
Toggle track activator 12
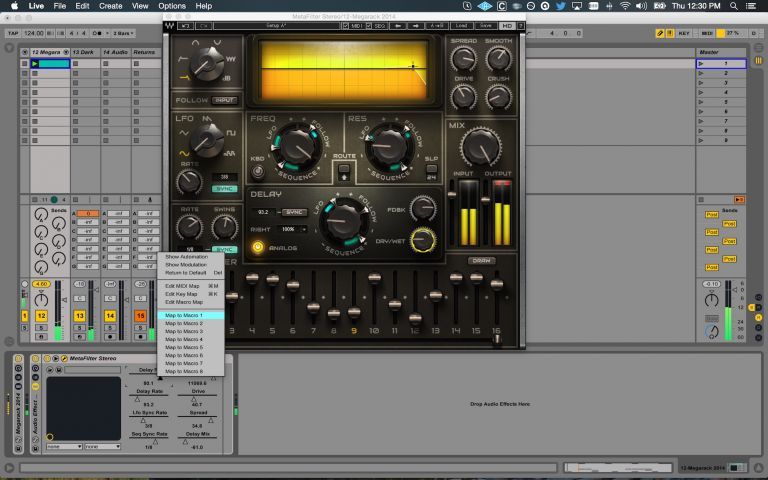[x=41, y=316]
